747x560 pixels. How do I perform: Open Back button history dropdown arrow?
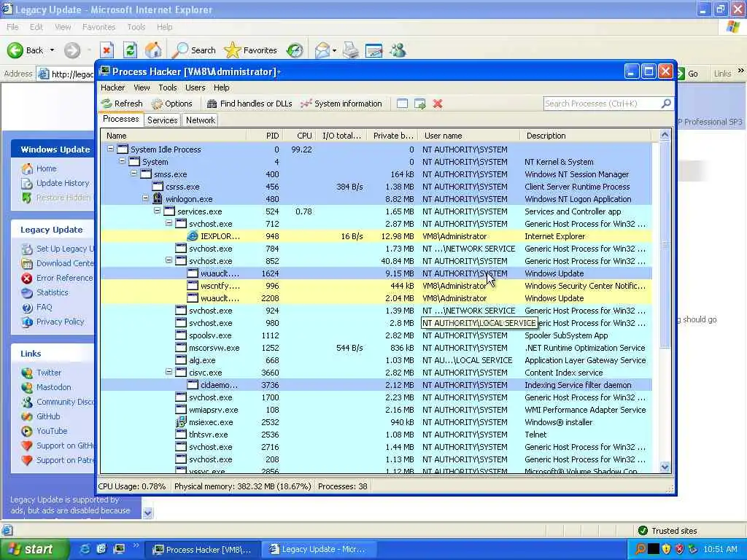52,50
